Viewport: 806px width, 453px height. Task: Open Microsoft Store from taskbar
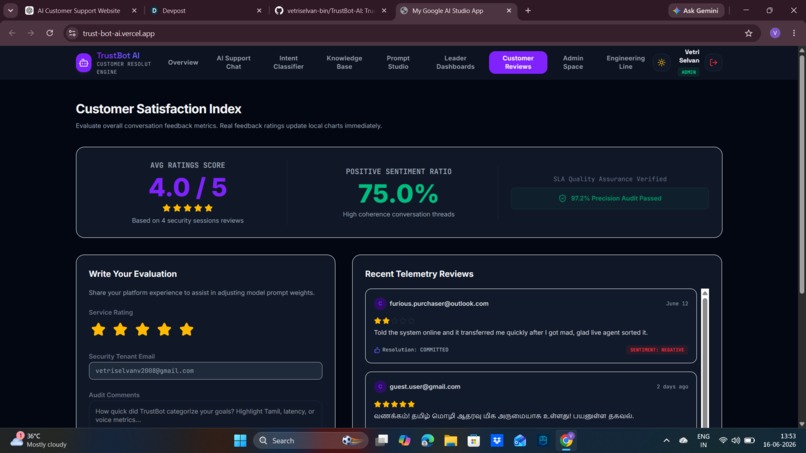click(x=474, y=441)
